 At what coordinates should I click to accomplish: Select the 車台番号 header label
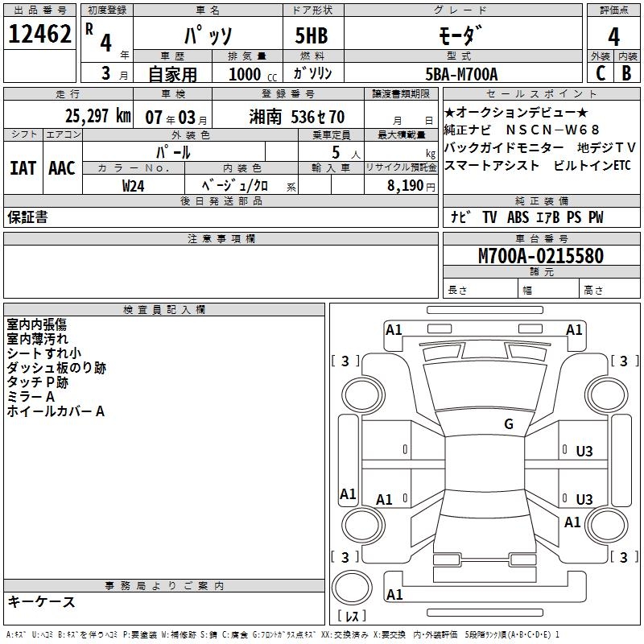pos(542,238)
